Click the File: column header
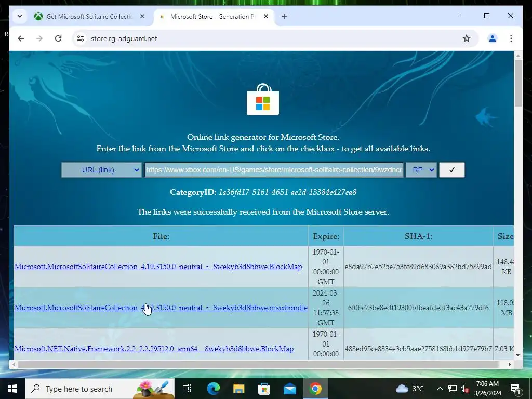Viewport: 532px width, 399px height. (x=161, y=236)
